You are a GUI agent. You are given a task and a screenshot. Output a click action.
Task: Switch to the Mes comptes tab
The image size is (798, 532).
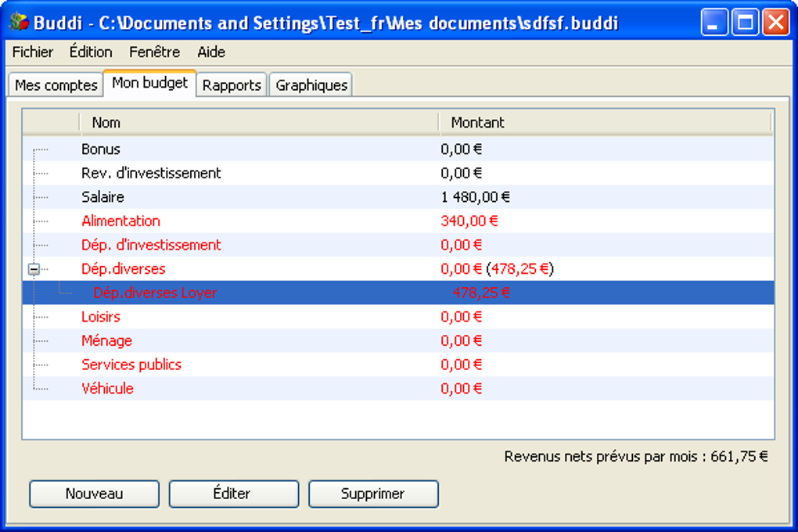tap(56, 85)
